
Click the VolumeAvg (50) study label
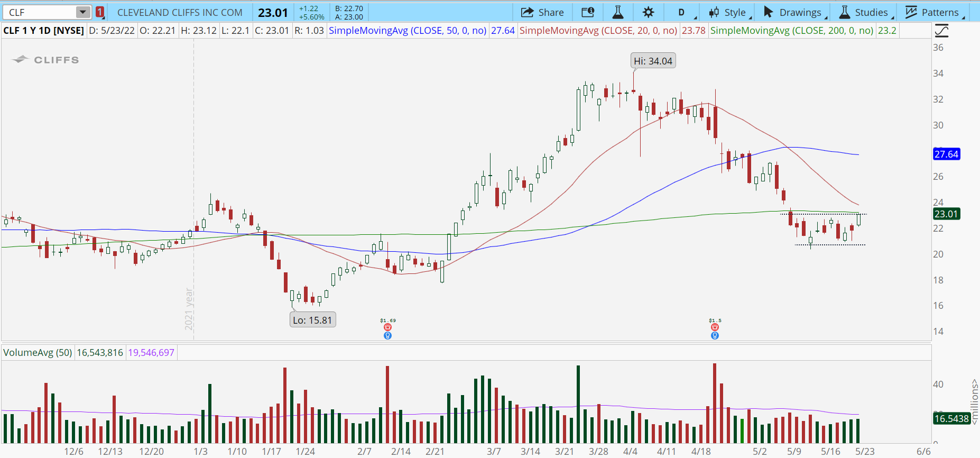38,353
